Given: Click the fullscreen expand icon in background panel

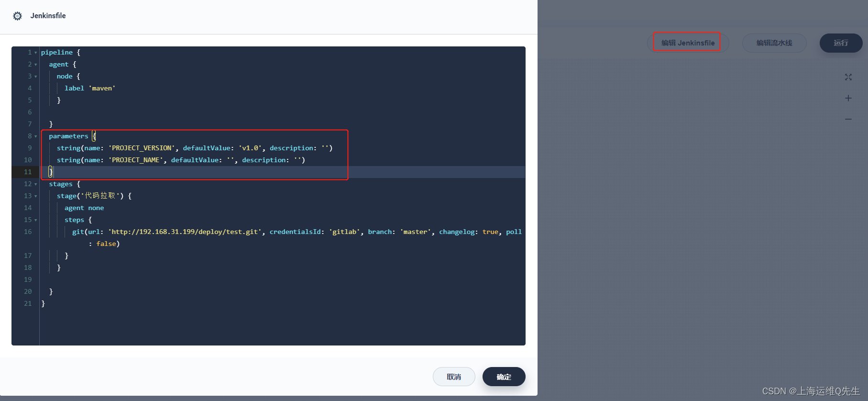Looking at the screenshot, I should point(848,77).
